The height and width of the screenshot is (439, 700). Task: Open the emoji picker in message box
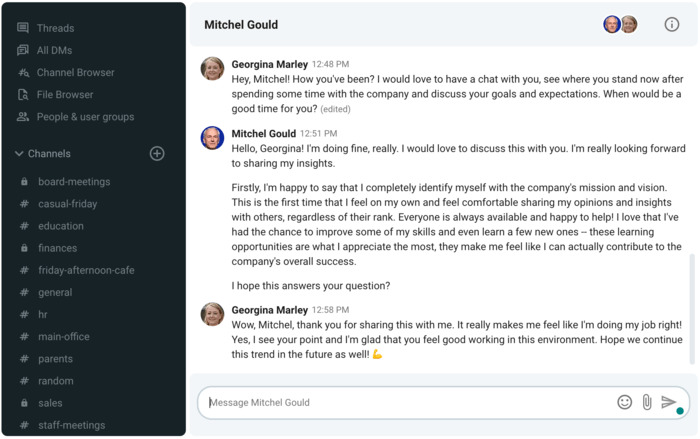pyautogui.click(x=624, y=402)
